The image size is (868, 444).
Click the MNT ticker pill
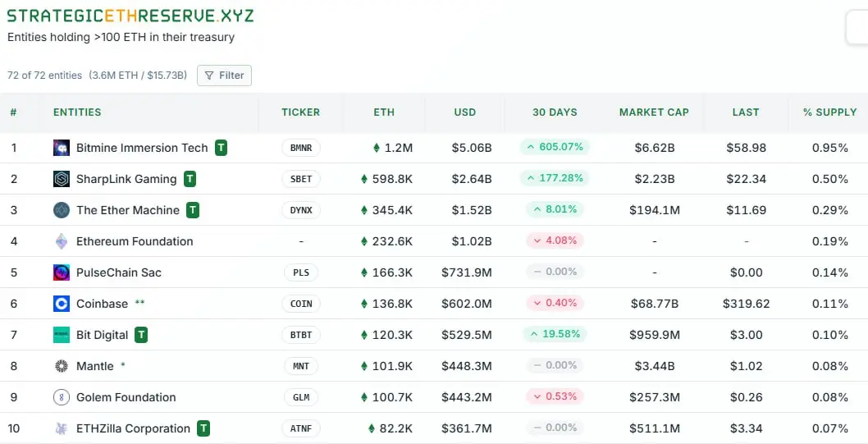(301, 366)
